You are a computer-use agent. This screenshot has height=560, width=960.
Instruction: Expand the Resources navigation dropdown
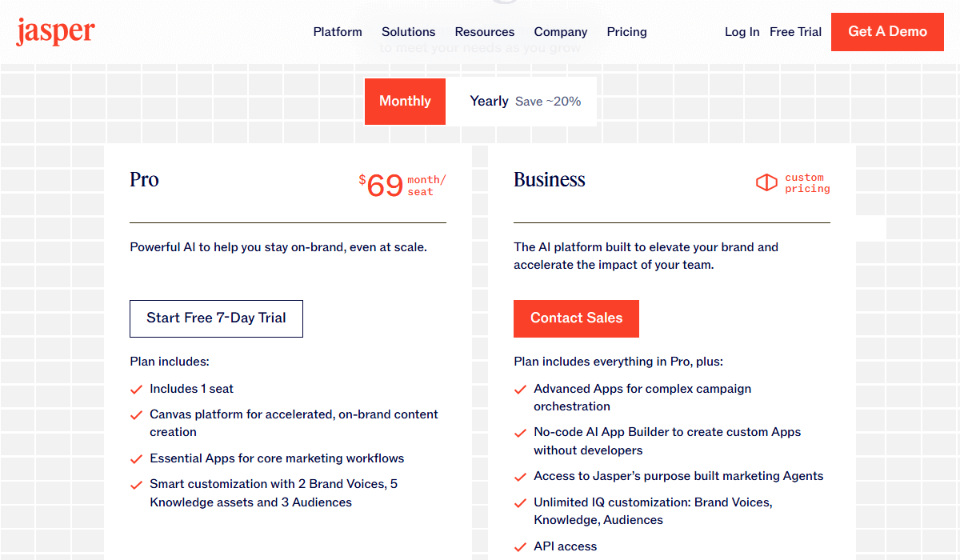[x=484, y=32]
